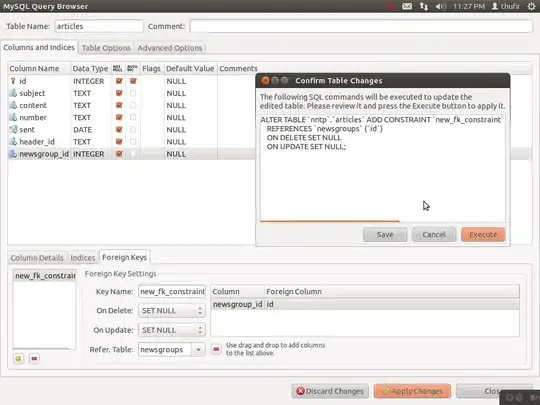Screen dimensions: 540x405
Task: Switch to Column Details tab
Action: (37, 258)
